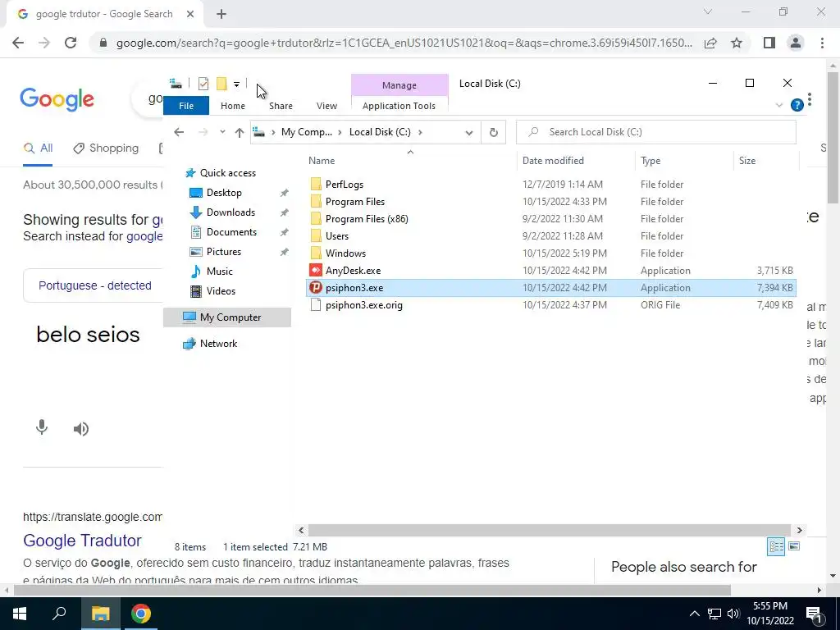Expand the Explorer ribbon chevron
Image resolution: width=840 pixels, height=630 pixels.
click(779, 105)
